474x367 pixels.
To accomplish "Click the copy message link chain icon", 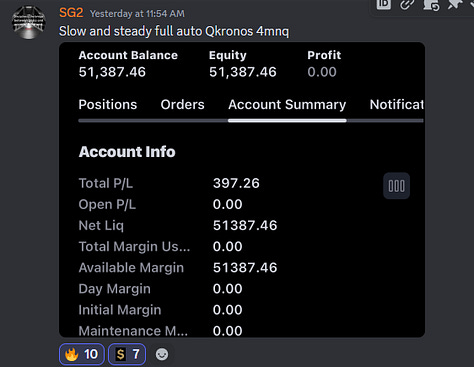I will pos(407,4).
